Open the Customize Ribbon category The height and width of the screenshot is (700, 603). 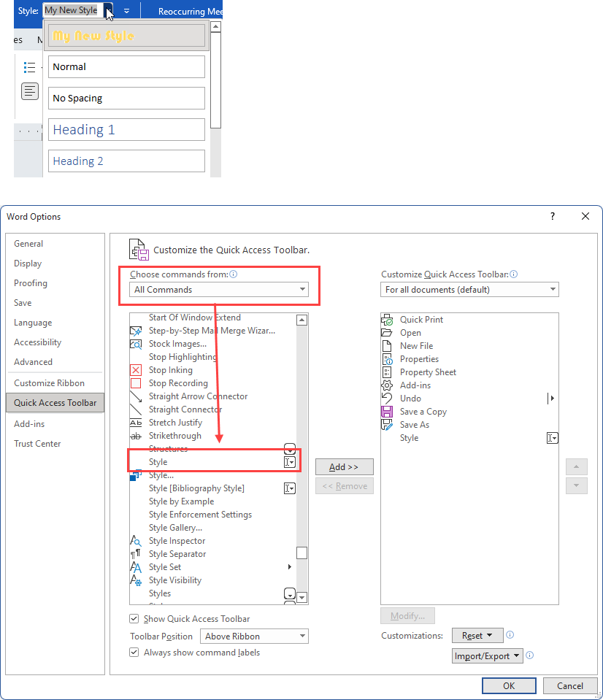pos(49,383)
